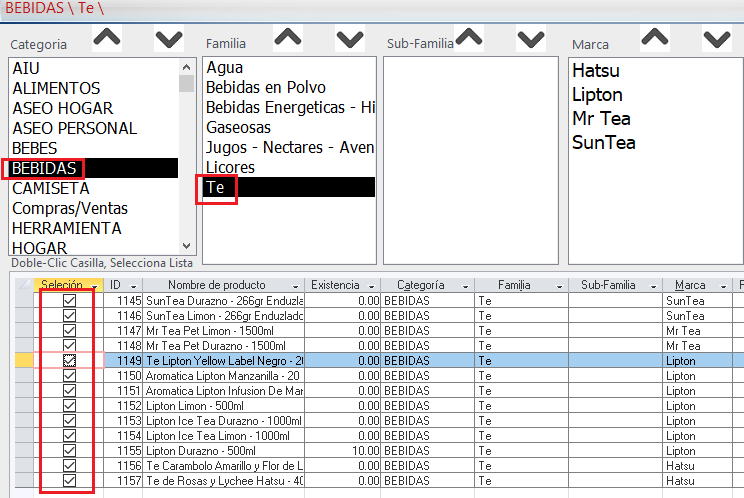Toggle checkbox for Te de Rosas y Lychee row

click(69, 480)
